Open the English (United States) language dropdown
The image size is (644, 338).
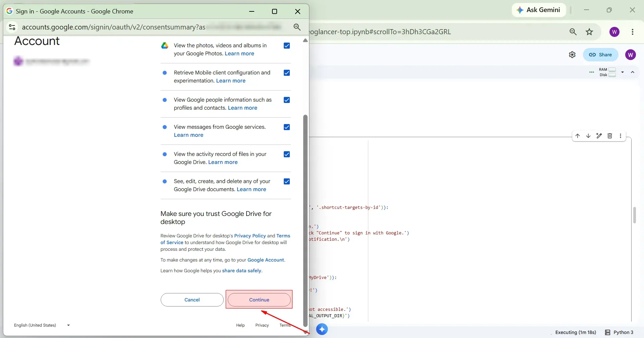[x=42, y=325]
